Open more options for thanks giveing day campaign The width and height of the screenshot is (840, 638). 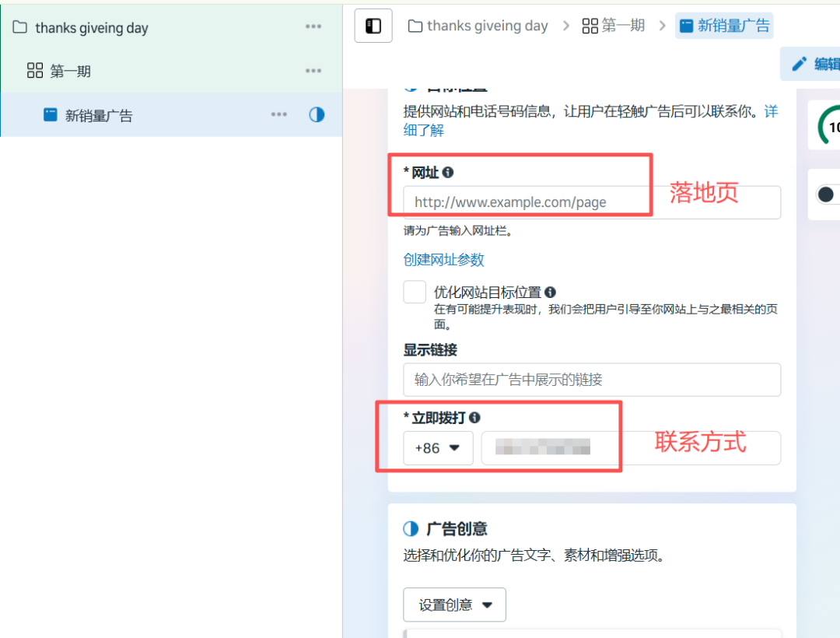[313, 26]
